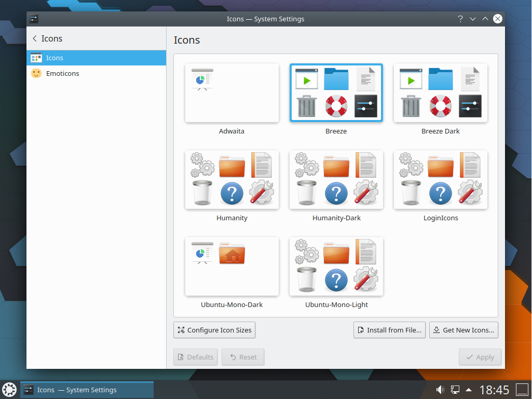The width and height of the screenshot is (532, 399).
Task: Click the Humanity-Dark orange folder icon
Action: pos(336,166)
